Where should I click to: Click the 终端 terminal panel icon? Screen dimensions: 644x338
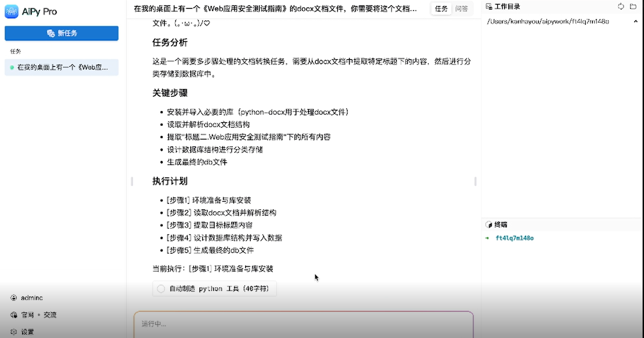coord(489,225)
